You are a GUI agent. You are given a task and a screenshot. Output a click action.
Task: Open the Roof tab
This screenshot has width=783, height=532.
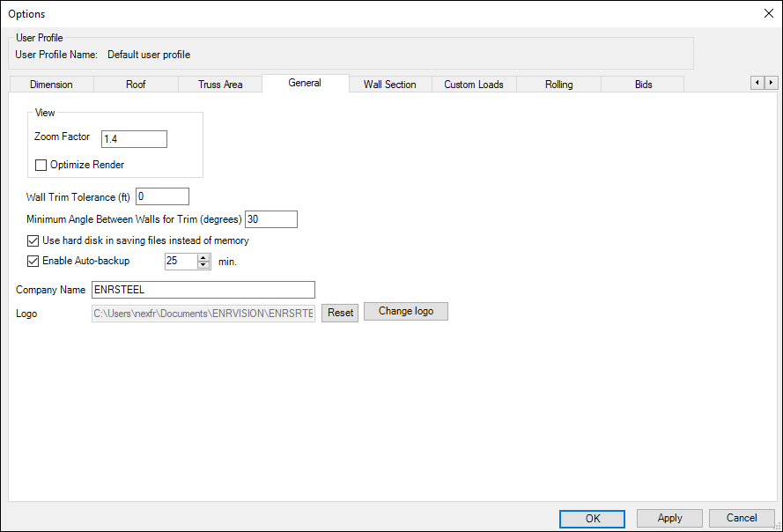pyautogui.click(x=136, y=85)
